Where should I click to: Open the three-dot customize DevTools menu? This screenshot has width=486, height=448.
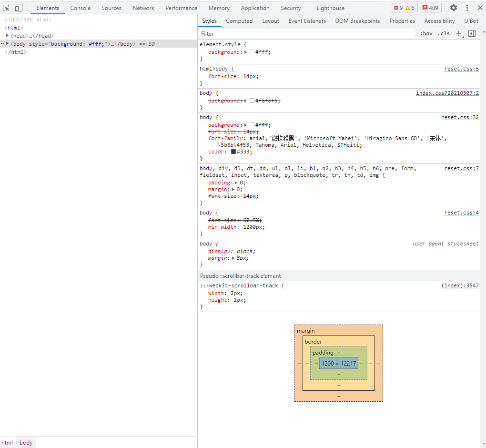[x=467, y=8]
